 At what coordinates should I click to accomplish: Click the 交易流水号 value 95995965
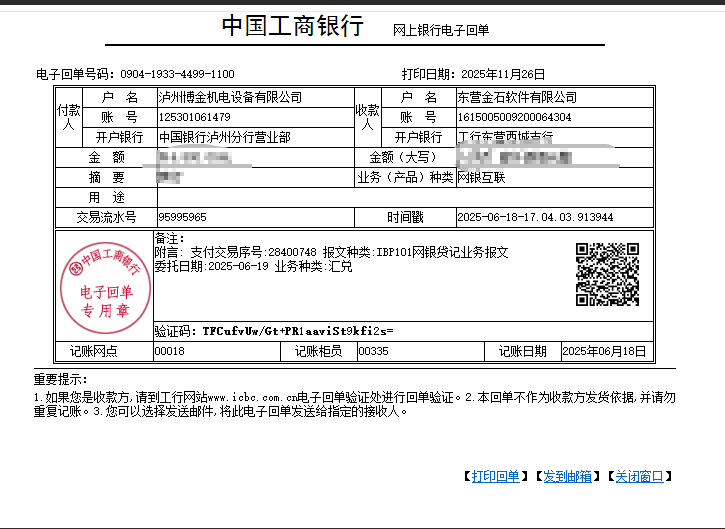point(183,217)
